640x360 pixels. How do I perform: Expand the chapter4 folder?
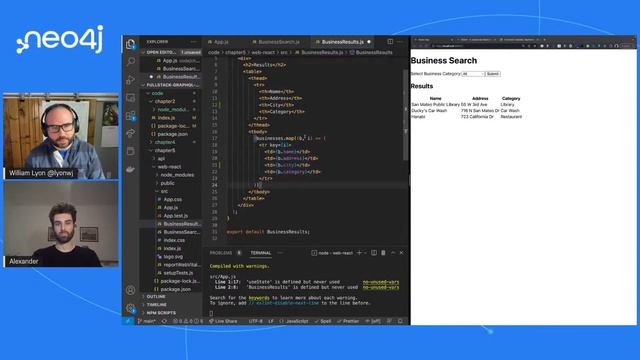pos(171,142)
